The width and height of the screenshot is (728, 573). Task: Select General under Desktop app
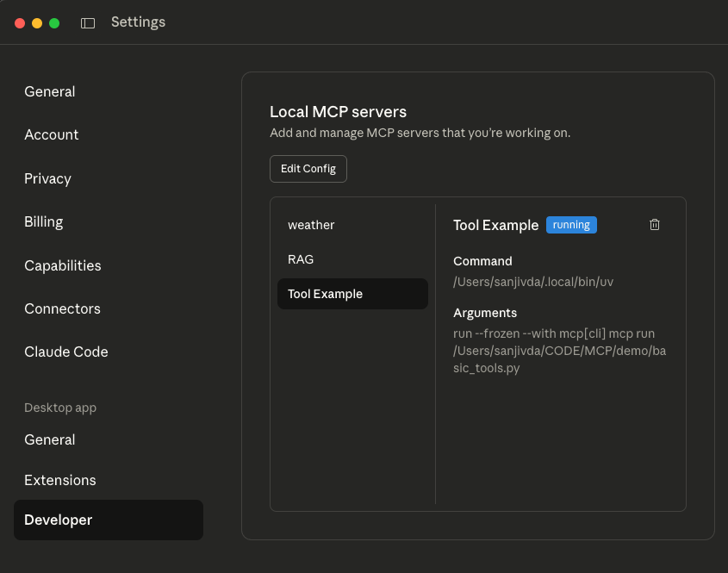(x=50, y=439)
